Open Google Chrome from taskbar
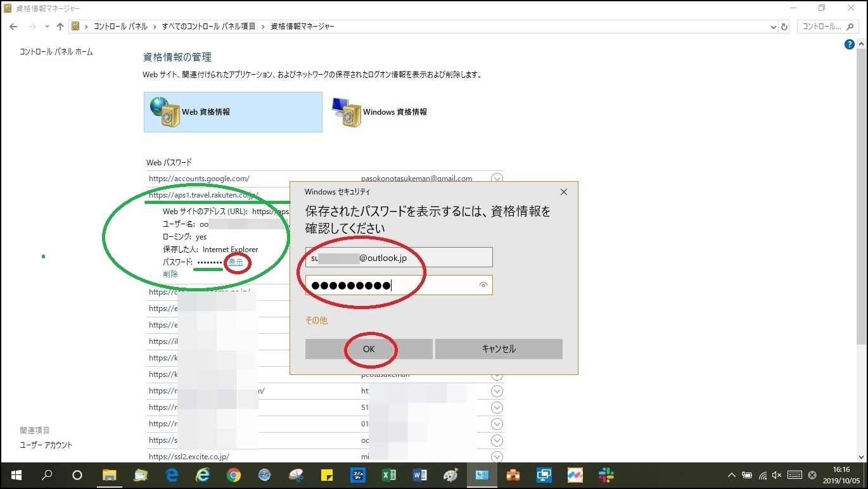The image size is (868, 489). pos(234,475)
